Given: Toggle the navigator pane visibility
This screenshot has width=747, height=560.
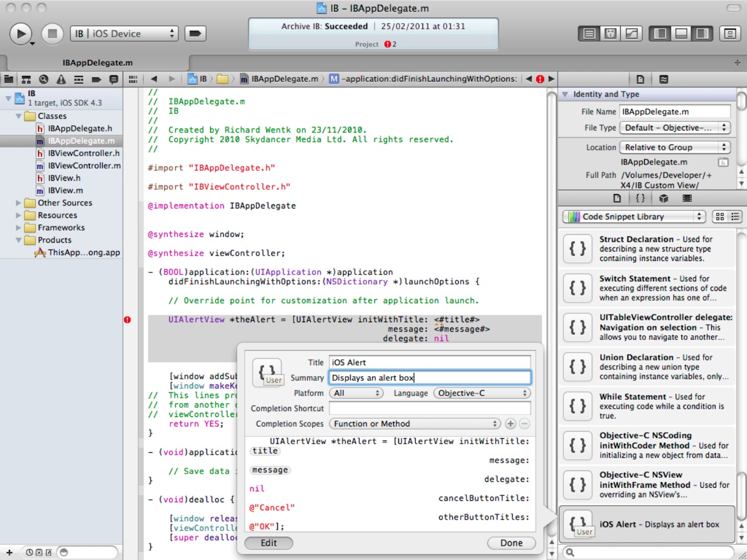Looking at the screenshot, I should (x=660, y=34).
